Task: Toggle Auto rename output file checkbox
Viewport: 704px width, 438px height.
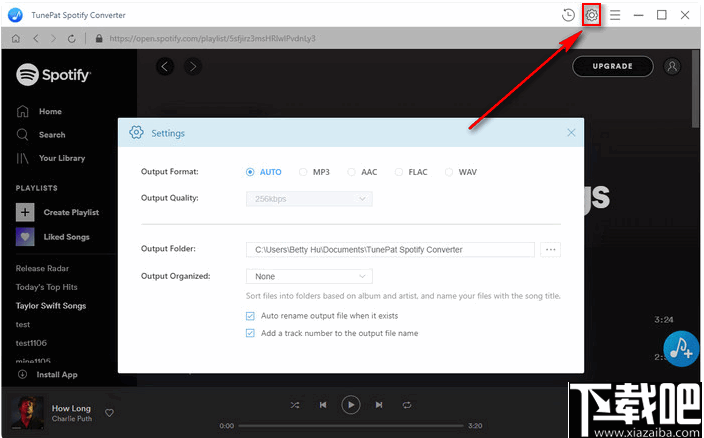Action: tap(250, 316)
